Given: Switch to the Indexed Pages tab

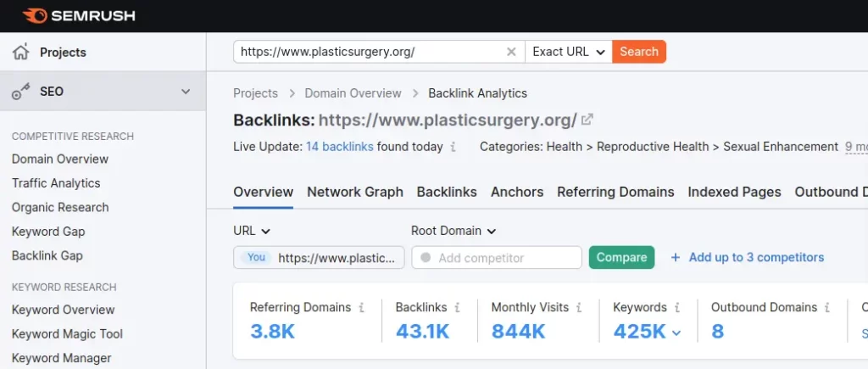Looking at the screenshot, I should point(735,193).
